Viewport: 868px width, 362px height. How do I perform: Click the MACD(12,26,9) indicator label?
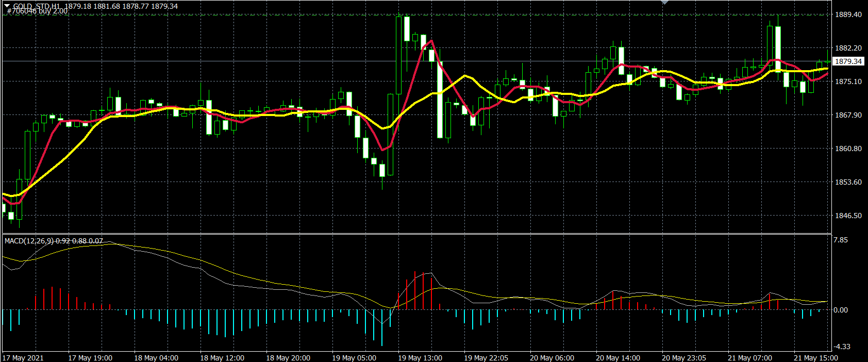point(54,241)
